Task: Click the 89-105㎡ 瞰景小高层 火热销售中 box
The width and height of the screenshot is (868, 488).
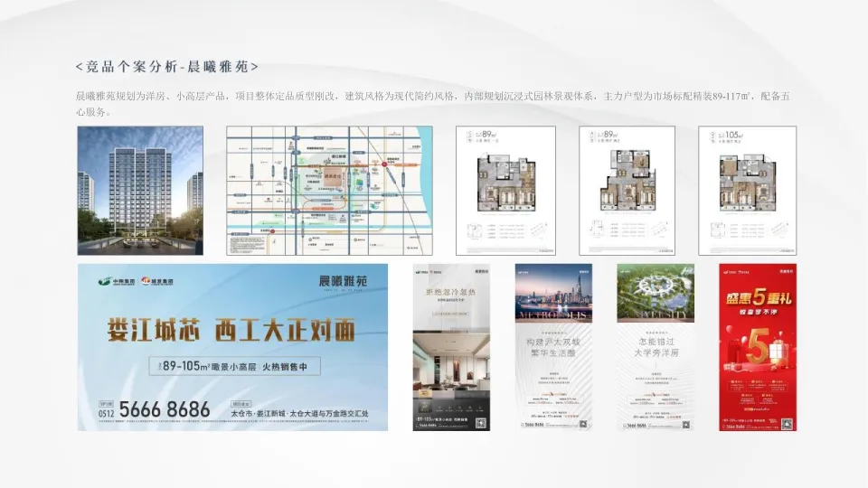Action: (x=235, y=366)
